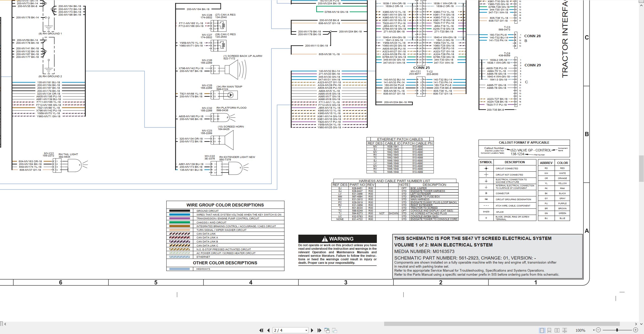Viewport: 644px width, 334px height.
Task: Go to the previous page
Action: [268, 330]
